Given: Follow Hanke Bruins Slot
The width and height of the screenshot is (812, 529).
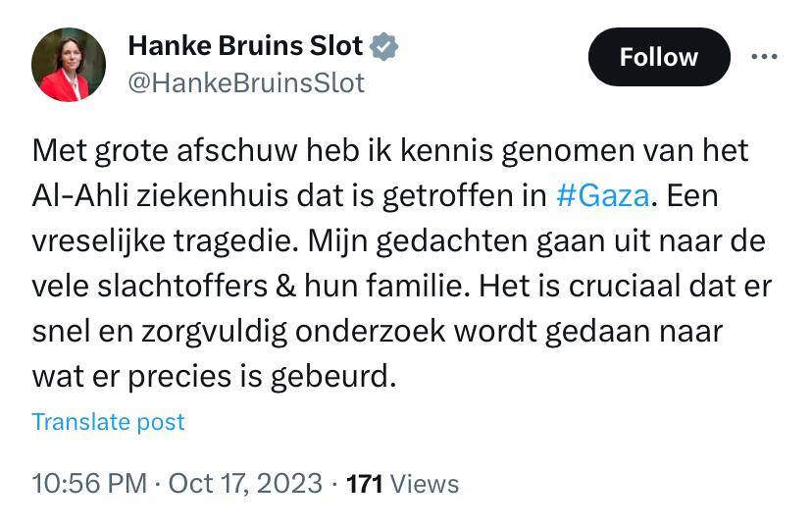Looking at the screenshot, I should 658,57.
